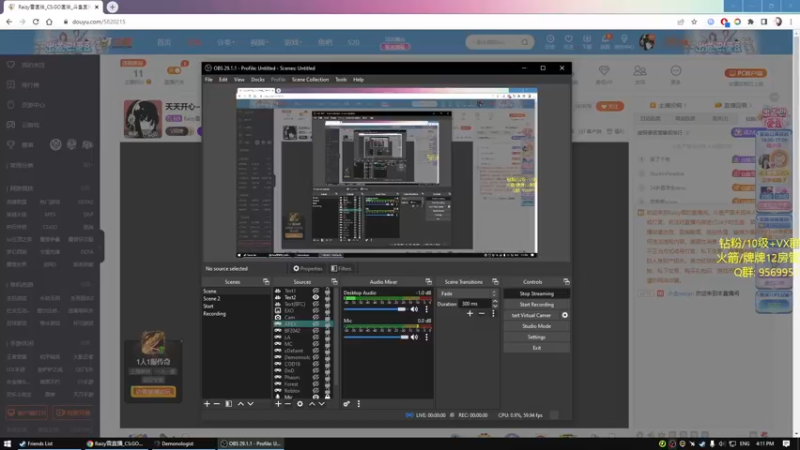Open source Properties button below preview

coord(308,268)
